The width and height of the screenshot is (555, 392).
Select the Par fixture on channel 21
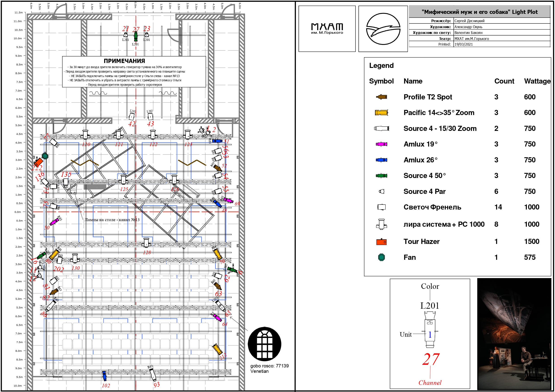coord(125,35)
